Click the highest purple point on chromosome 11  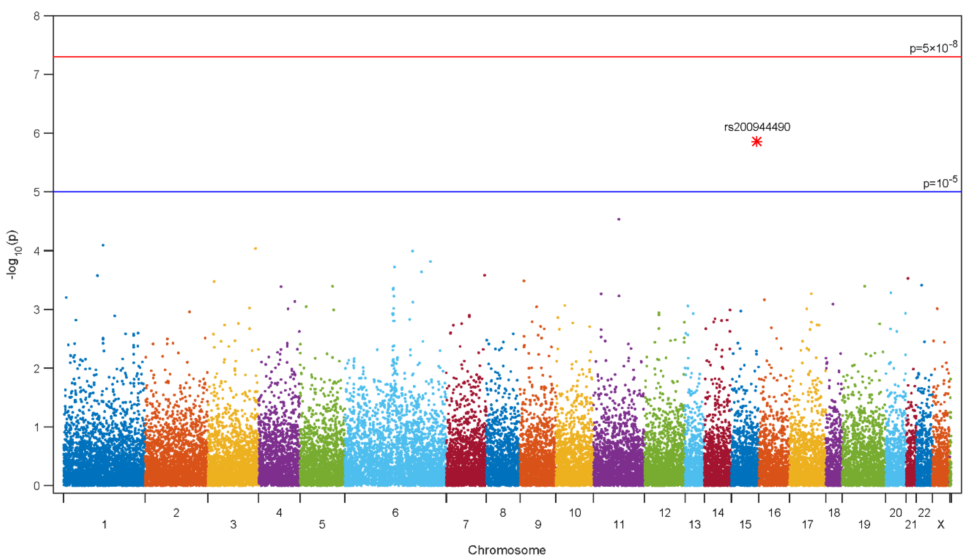coord(619,219)
